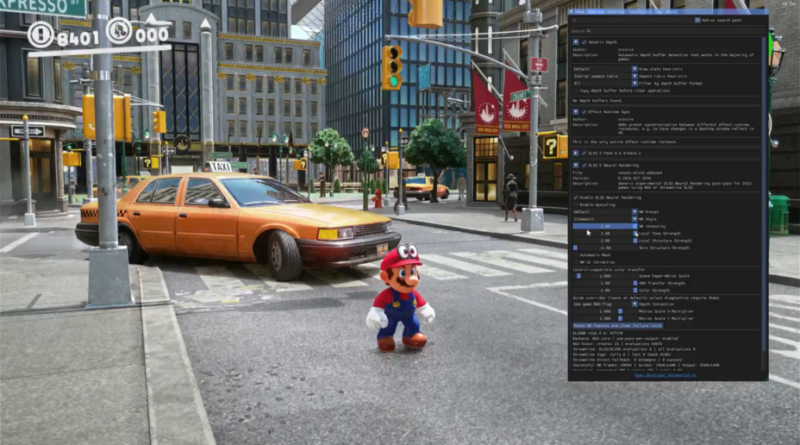The image size is (800, 445).
Task: Click the Add-on search path folder icon
Action: [697, 20]
